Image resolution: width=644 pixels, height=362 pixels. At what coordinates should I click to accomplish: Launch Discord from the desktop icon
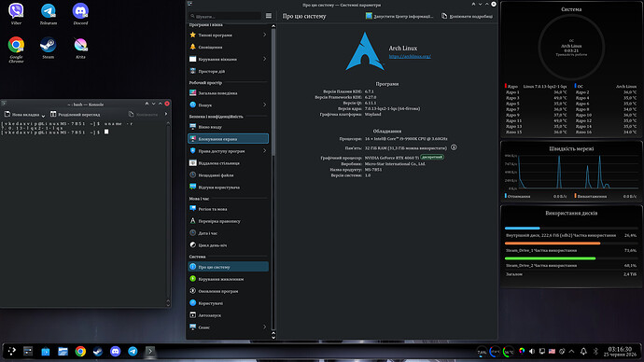[x=80, y=14]
